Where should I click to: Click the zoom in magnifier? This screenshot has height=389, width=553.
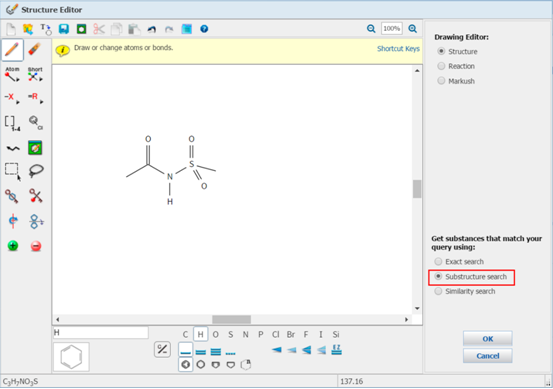point(413,29)
